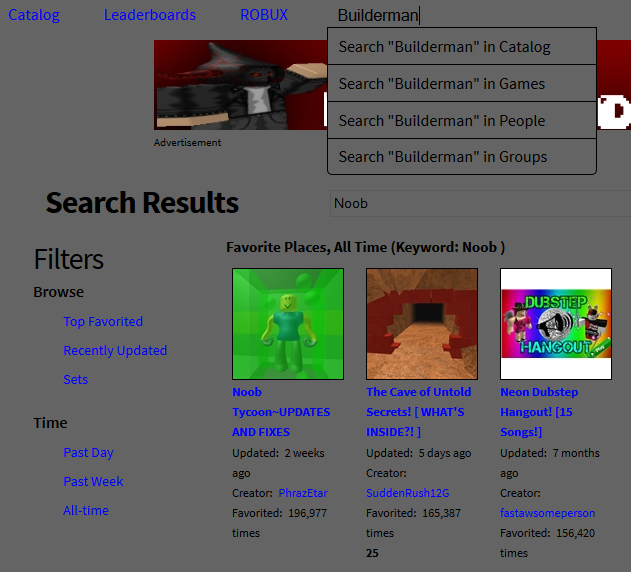Open the Sets browse filter

(76, 379)
